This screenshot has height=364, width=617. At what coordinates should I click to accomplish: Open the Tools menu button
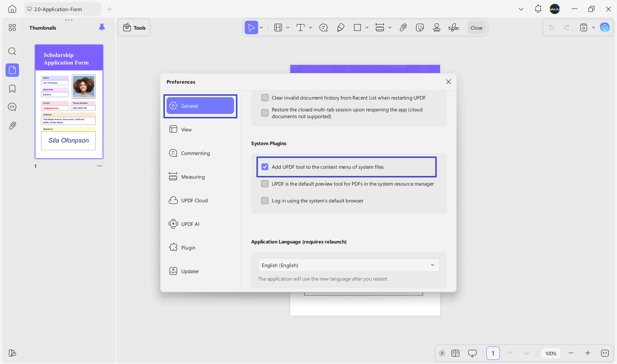(134, 27)
